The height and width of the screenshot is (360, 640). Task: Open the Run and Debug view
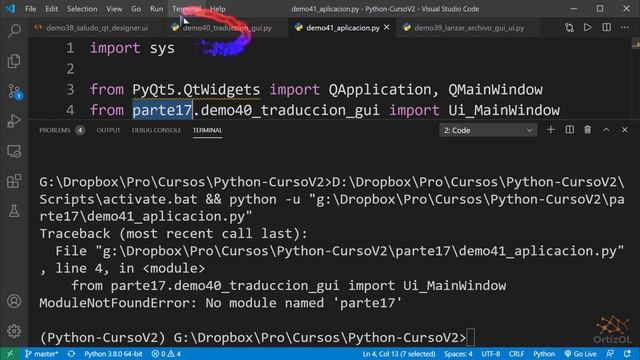pos(14,121)
